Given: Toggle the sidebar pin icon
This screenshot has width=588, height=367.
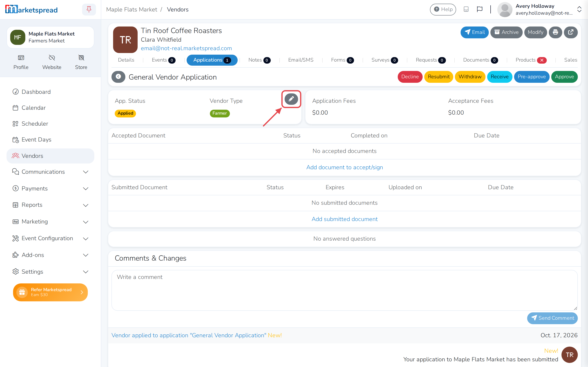Looking at the screenshot, I should pyautogui.click(x=89, y=9).
